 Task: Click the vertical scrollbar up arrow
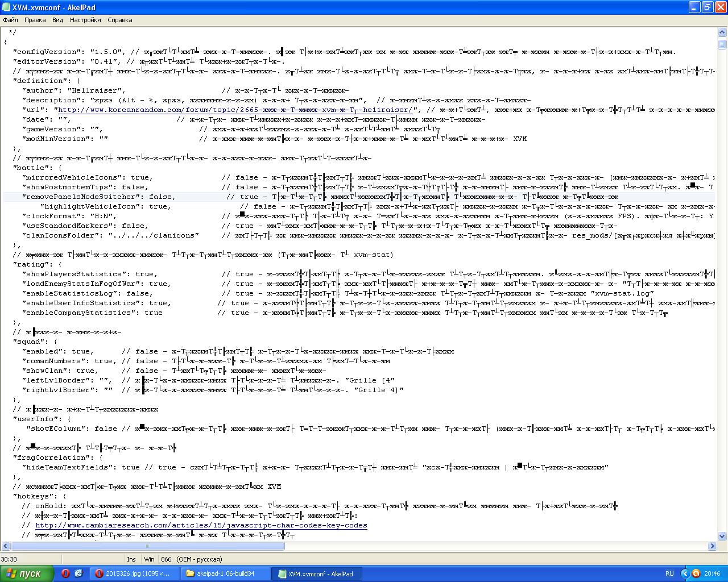pos(722,32)
